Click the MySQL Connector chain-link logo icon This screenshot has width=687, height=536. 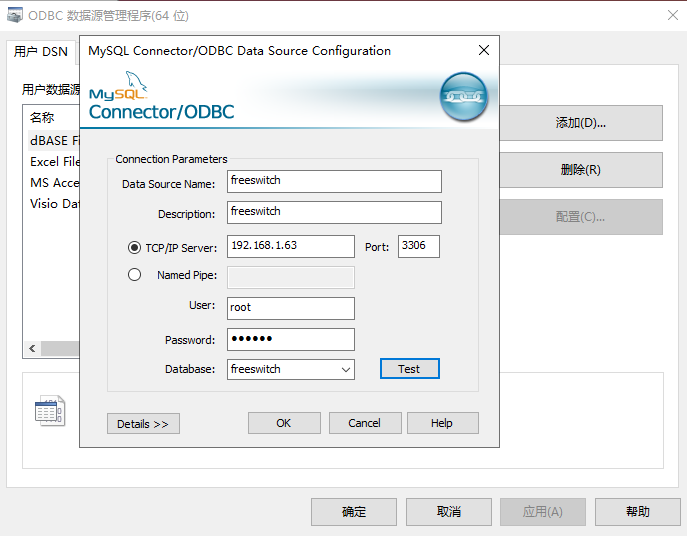[464, 96]
